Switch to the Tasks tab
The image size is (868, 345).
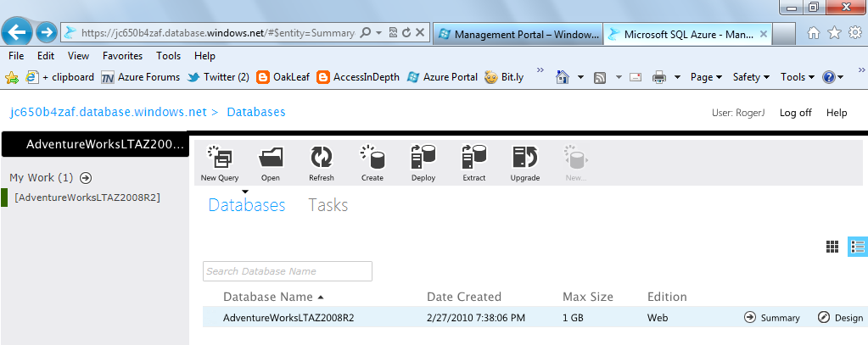[328, 205]
